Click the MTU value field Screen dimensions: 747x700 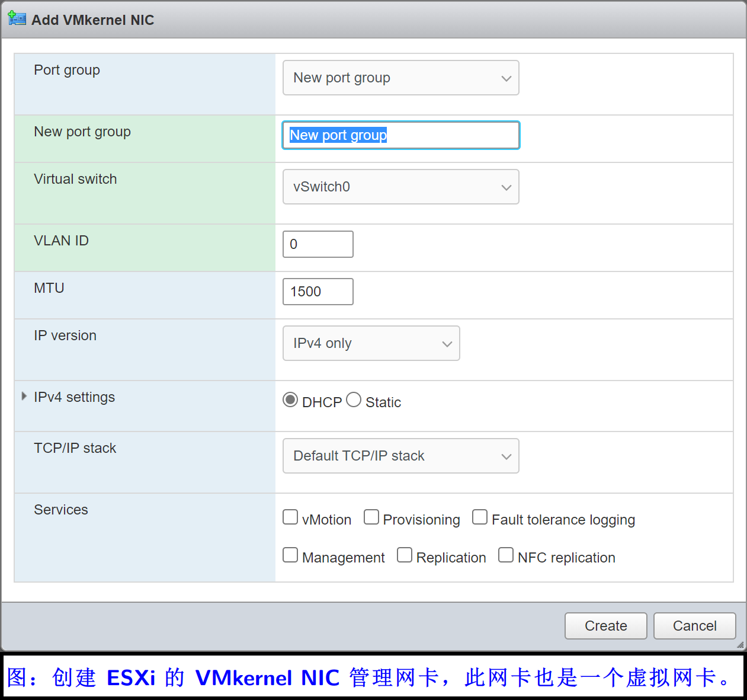point(318,291)
